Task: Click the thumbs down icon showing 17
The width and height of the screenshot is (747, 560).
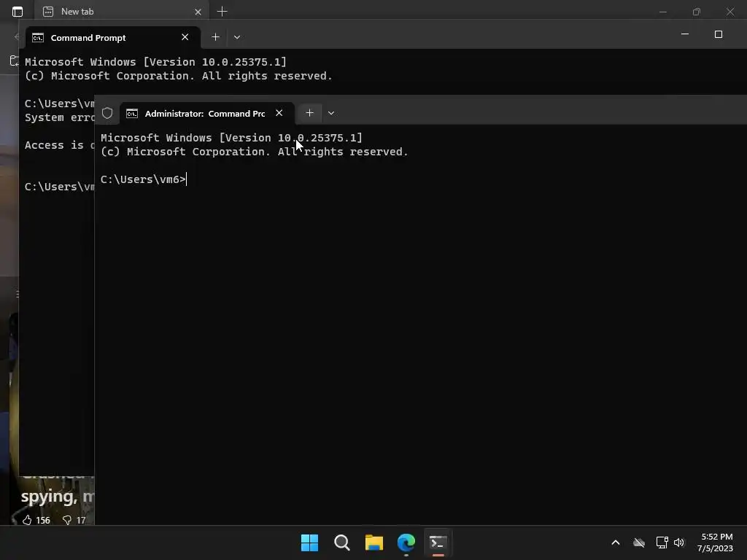Action: [67, 520]
